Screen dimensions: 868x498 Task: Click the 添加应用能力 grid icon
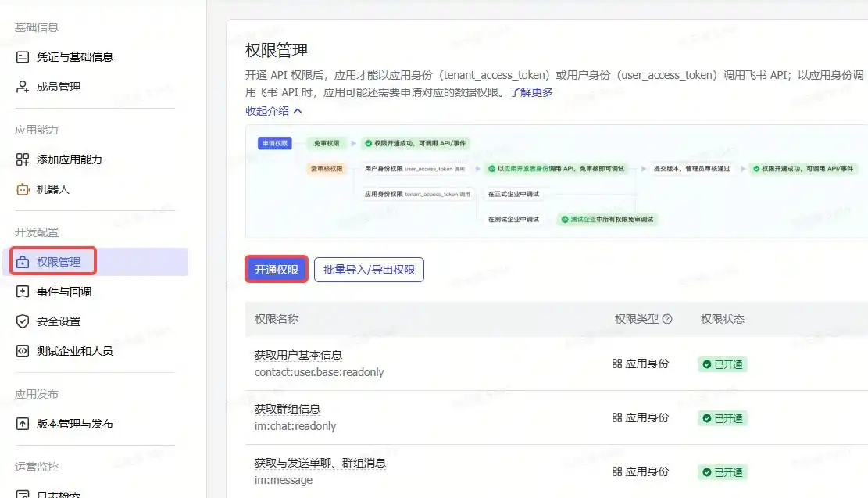23,159
